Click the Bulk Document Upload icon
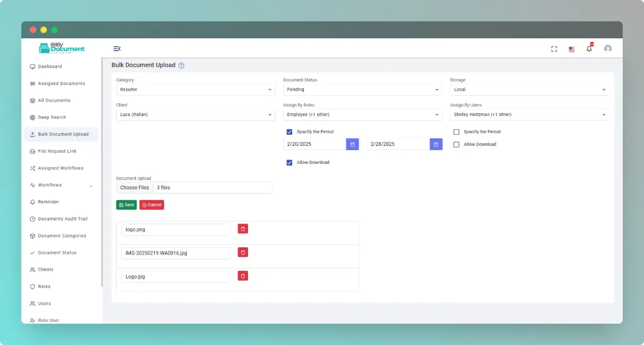The width and height of the screenshot is (644, 345). (32, 134)
